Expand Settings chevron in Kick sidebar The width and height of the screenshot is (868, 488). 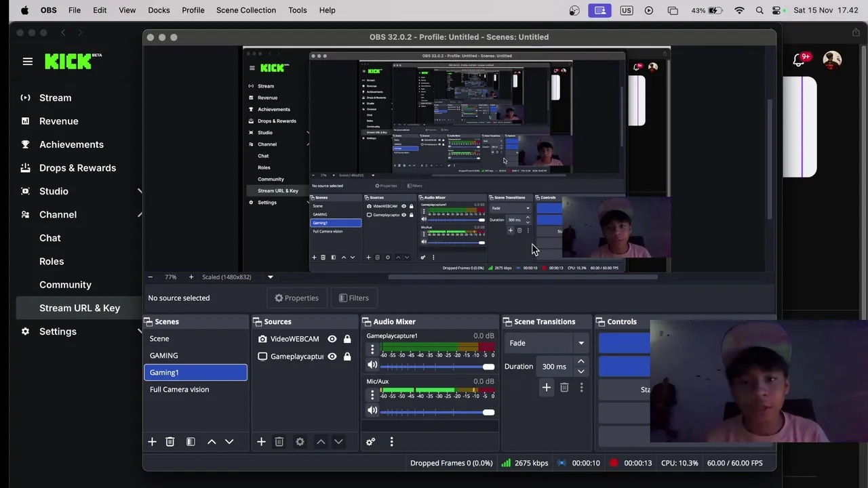[140, 331]
